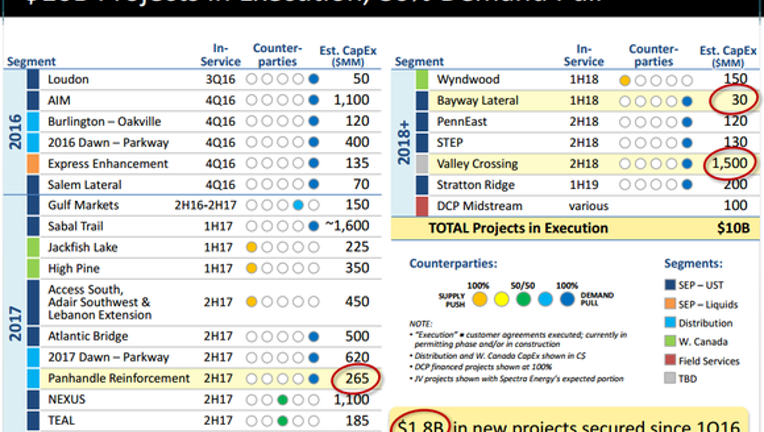Click 'Panhandle Reinforcement' highlighted row label
This screenshot has height=432, width=764.
[119, 378]
